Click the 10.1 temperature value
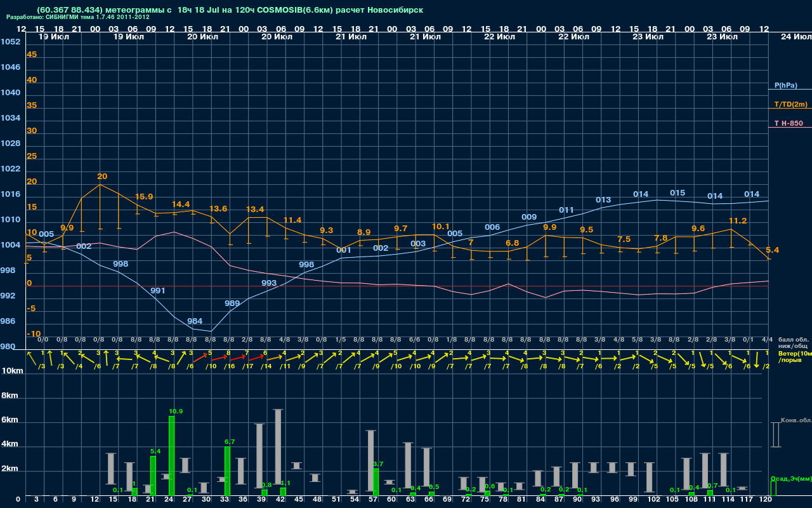Viewport: 812px width, 508px height. click(441, 227)
